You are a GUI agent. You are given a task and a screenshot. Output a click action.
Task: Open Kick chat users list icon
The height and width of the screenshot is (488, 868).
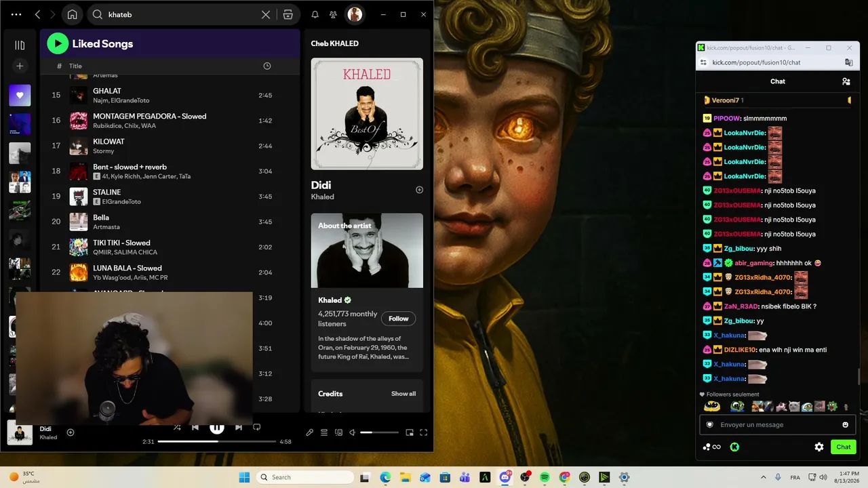coord(846,81)
